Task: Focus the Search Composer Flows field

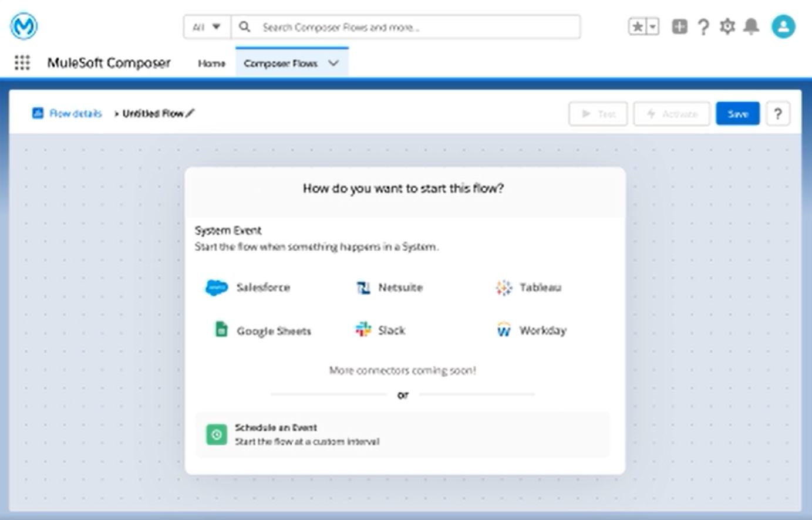Action: [x=406, y=27]
